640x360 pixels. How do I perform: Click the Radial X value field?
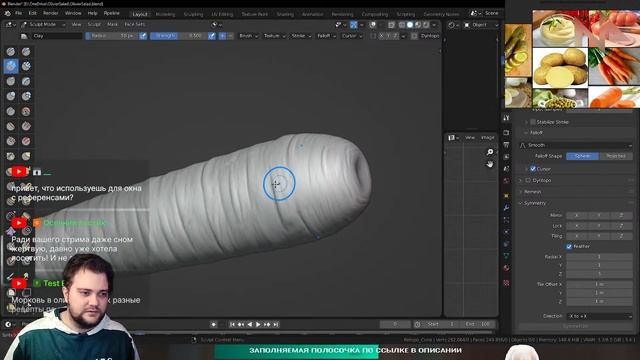click(x=599, y=257)
